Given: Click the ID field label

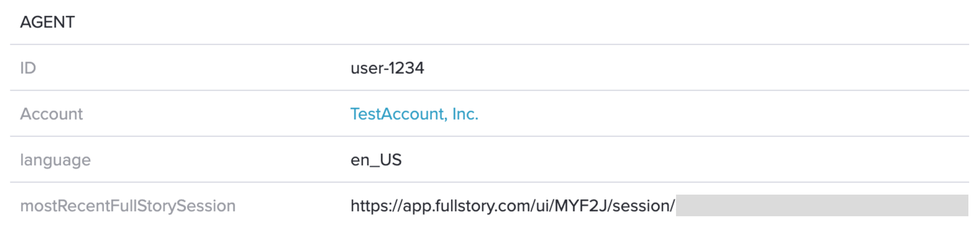Looking at the screenshot, I should pyautogui.click(x=28, y=68).
